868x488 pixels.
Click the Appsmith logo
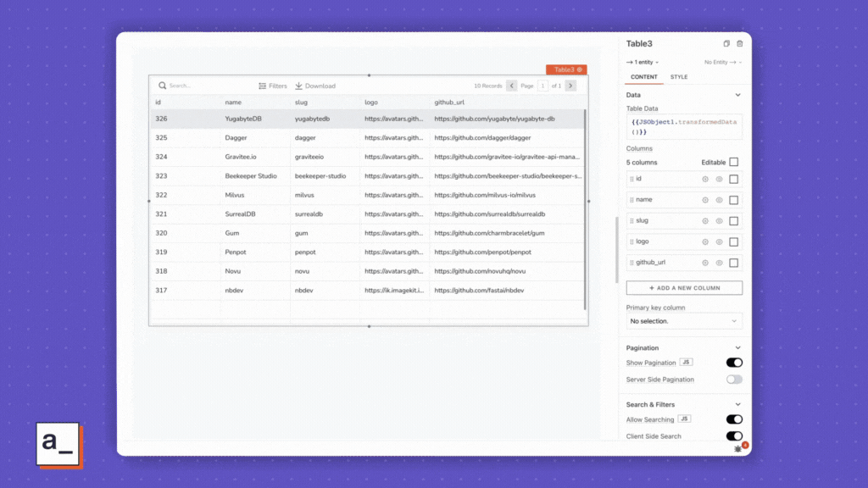pos(58,444)
